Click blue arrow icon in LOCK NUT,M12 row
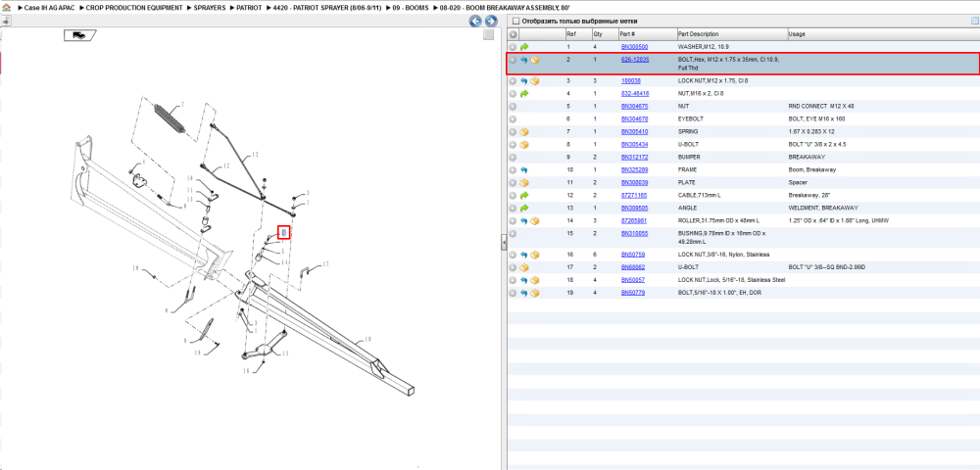Screen dimensions: 980x470 pos(524,81)
